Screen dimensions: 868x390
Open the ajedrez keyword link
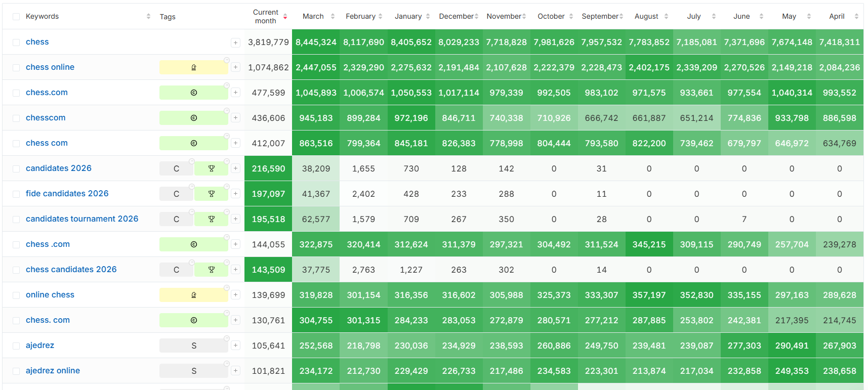click(x=40, y=345)
